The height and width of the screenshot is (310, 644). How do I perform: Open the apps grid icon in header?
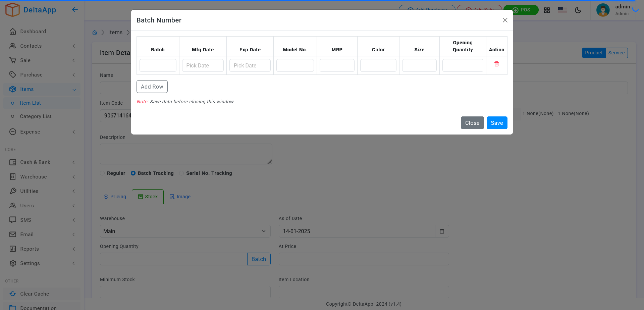(547, 10)
